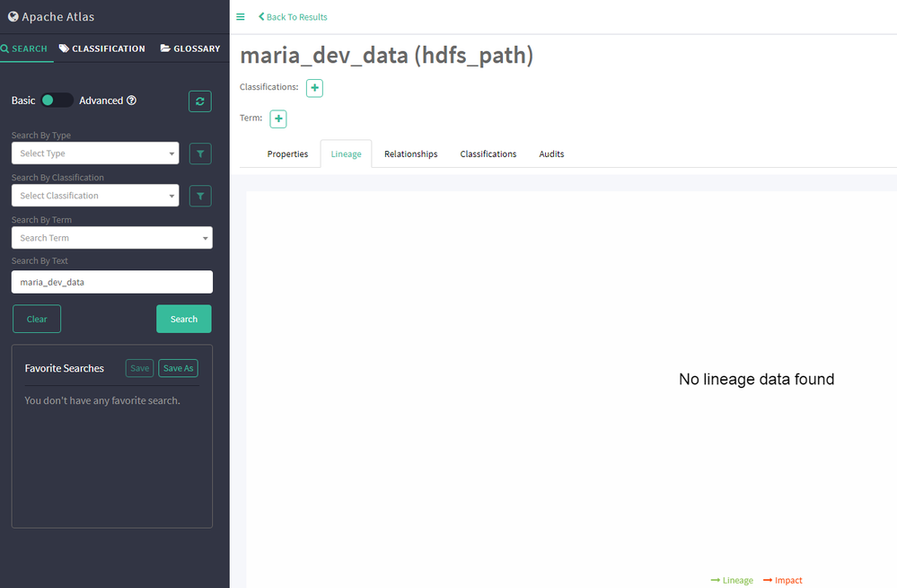Toggle the sidebar hamburger menu icon

coord(241,17)
